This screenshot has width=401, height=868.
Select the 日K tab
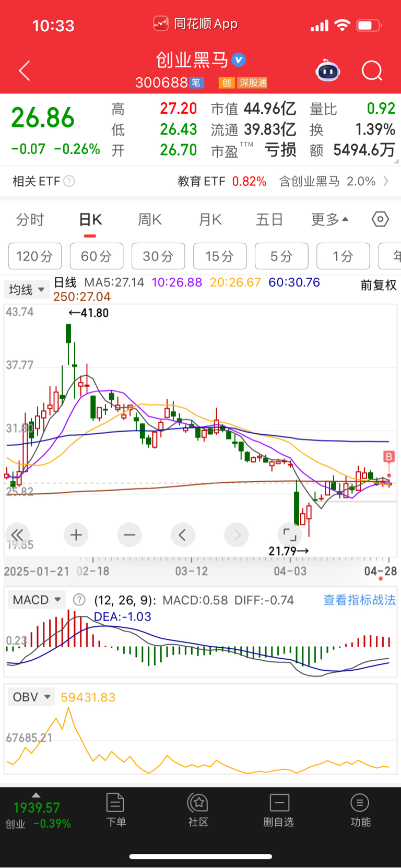coord(90,220)
